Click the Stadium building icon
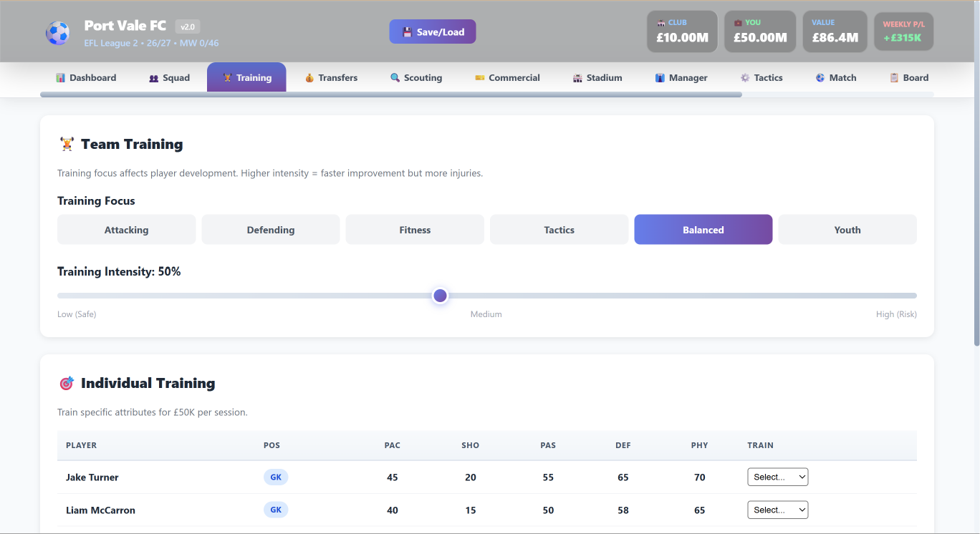 click(x=577, y=78)
